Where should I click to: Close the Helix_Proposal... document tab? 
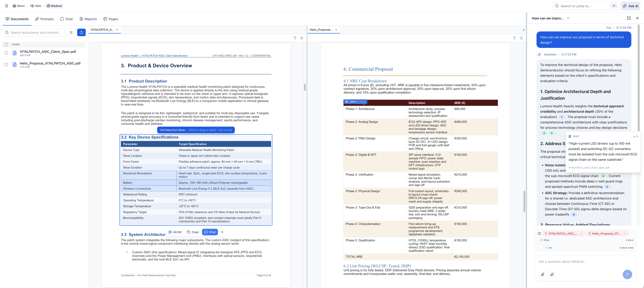click(x=336, y=30)
